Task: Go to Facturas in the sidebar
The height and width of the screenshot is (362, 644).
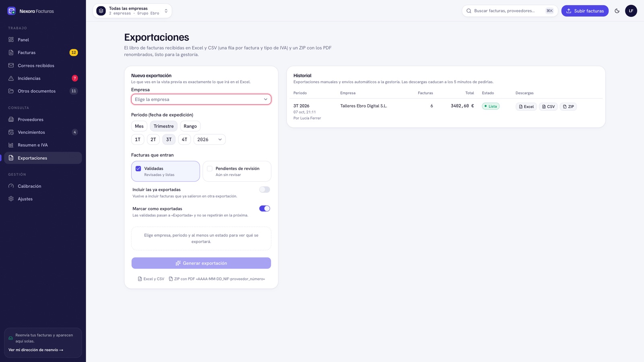Action: 43,53
